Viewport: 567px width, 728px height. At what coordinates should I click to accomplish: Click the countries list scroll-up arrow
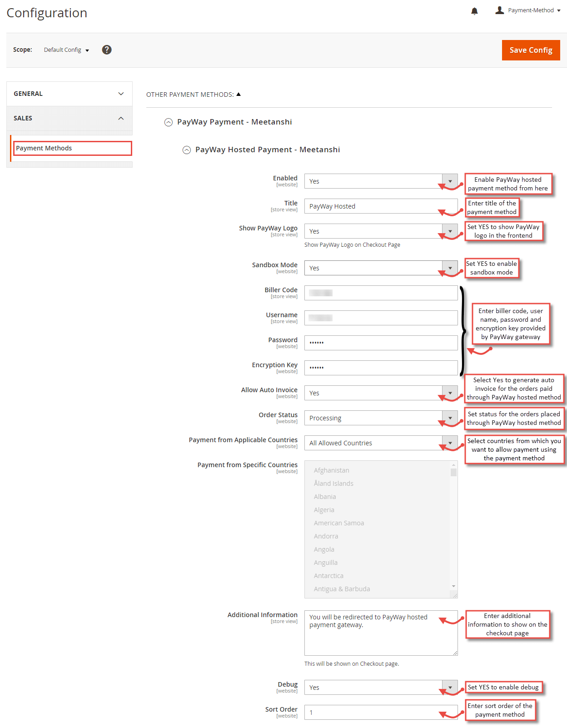(x=453, y=464)
